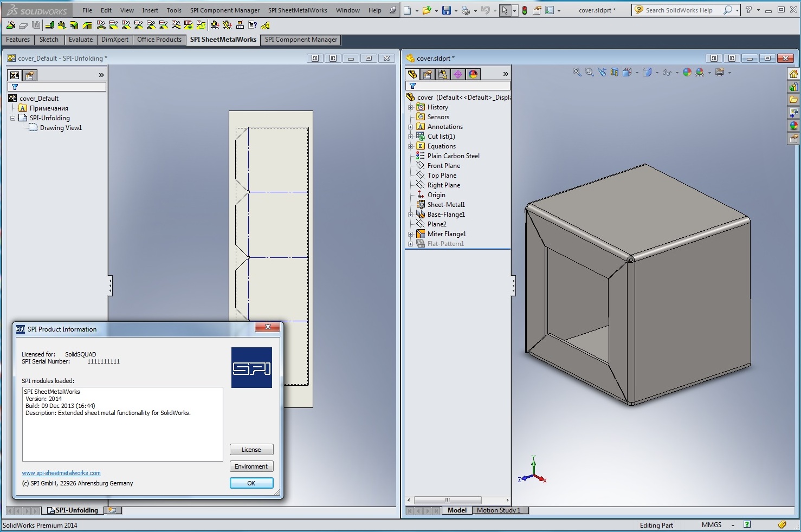Open the www.spi-sheetmetalworks.com link
Image resolution: width=801 pixels, height=532 pixels.
click(61, 473)
